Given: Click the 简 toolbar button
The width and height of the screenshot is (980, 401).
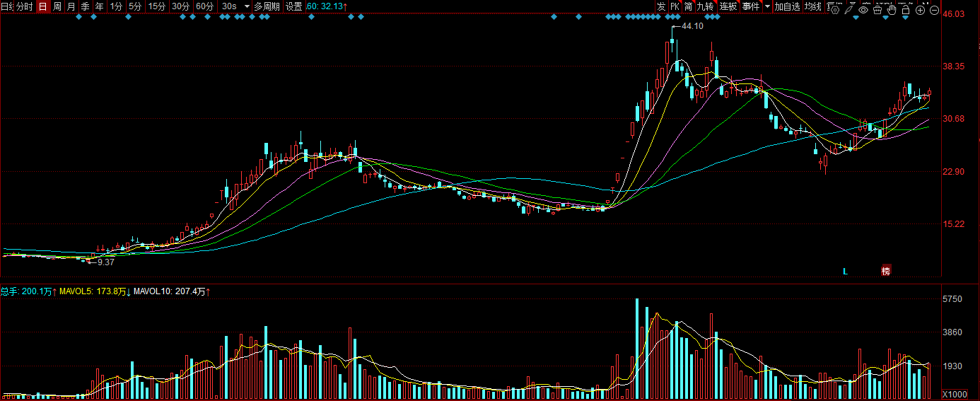Looking at the screenshot, I should [x=688, y=6].
